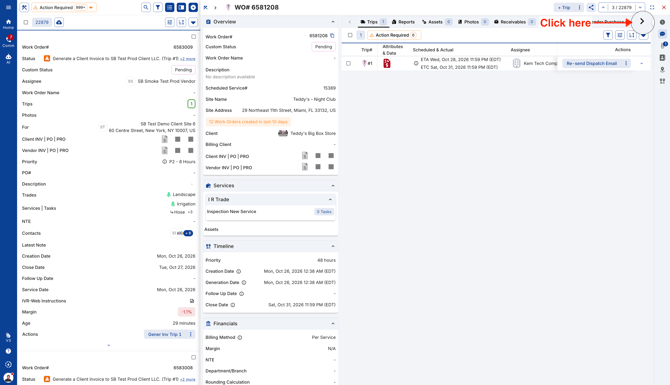Select work order 6583009 card checkbox
Viewport: 670px width, 385px height.
click(194, 37)
